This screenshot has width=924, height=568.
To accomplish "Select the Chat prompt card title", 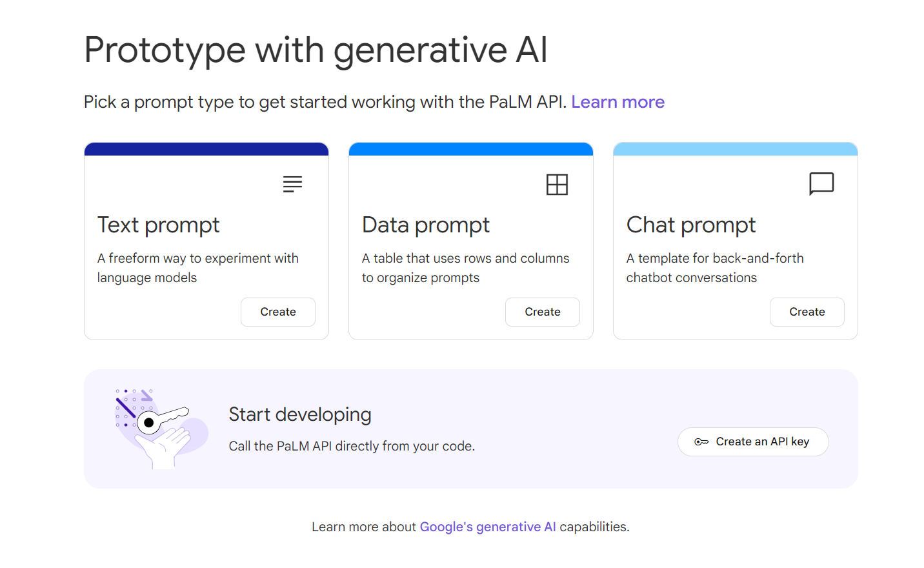I will (691, 225).
